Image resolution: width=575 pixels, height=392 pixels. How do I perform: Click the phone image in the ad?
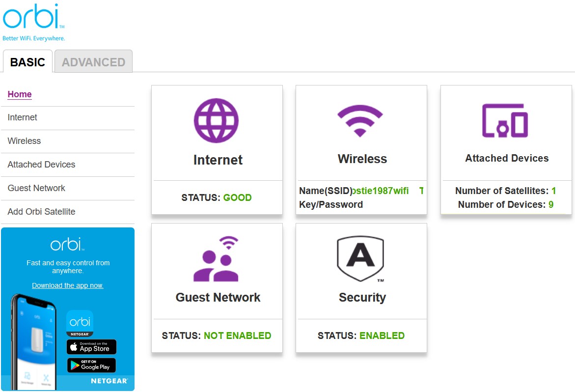(34, 342)
